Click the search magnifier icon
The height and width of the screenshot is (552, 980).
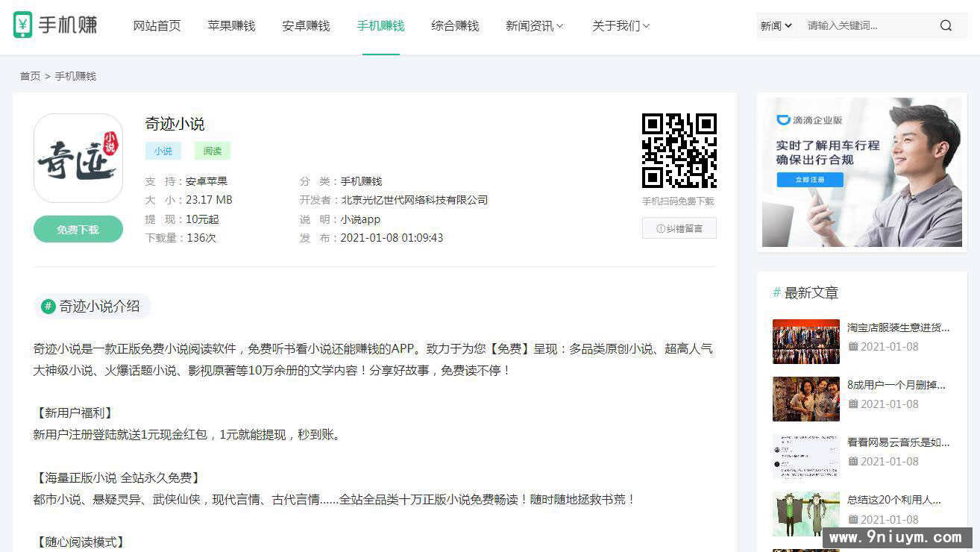(x=946, y=25)
